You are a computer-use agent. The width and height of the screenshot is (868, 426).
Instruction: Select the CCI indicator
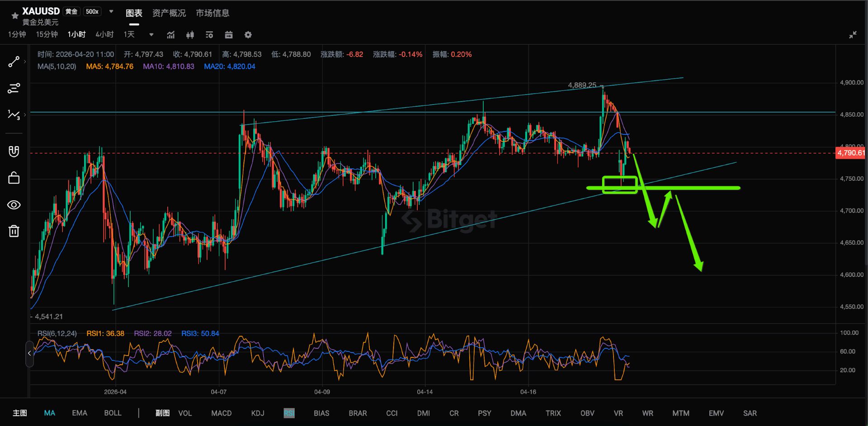coord(392,413)
